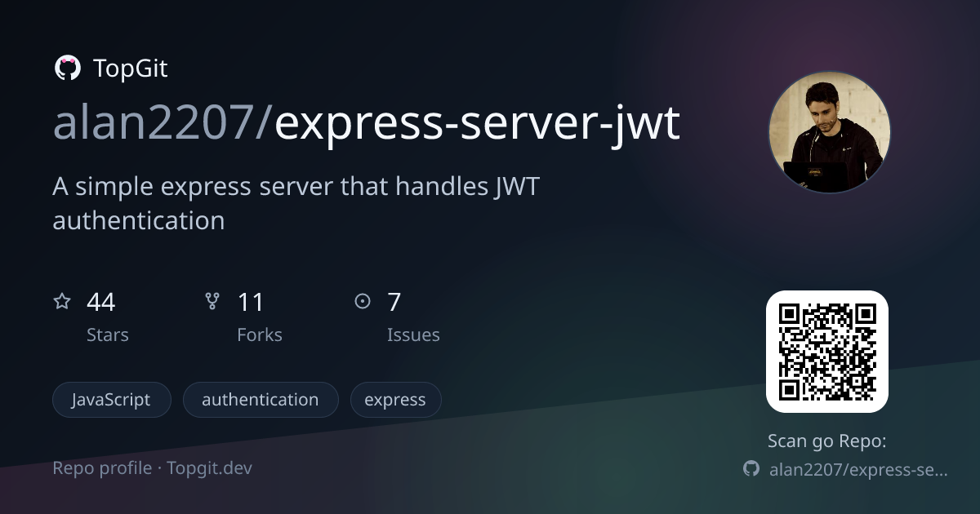
Task: Follow the alan2207/express-se... link
Action: point(859,470)
